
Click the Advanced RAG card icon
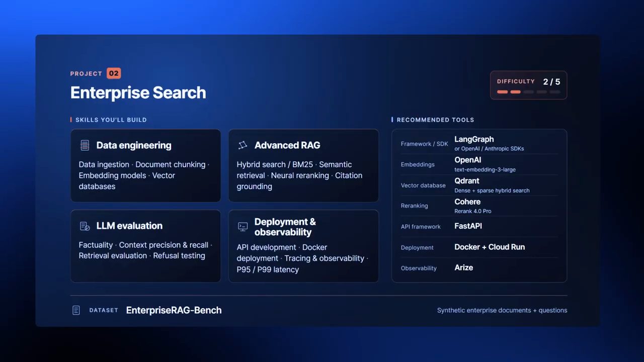[x=243, y=145]
